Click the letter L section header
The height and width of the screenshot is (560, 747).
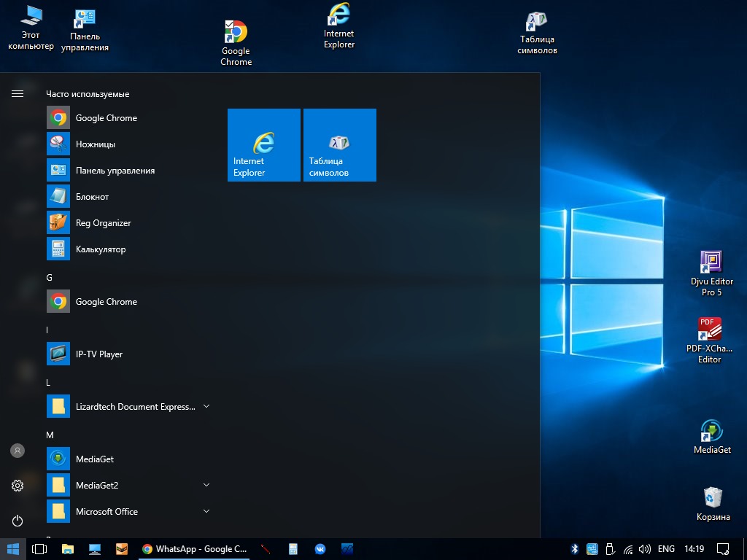pyautogui.click(x=48, y=382)
